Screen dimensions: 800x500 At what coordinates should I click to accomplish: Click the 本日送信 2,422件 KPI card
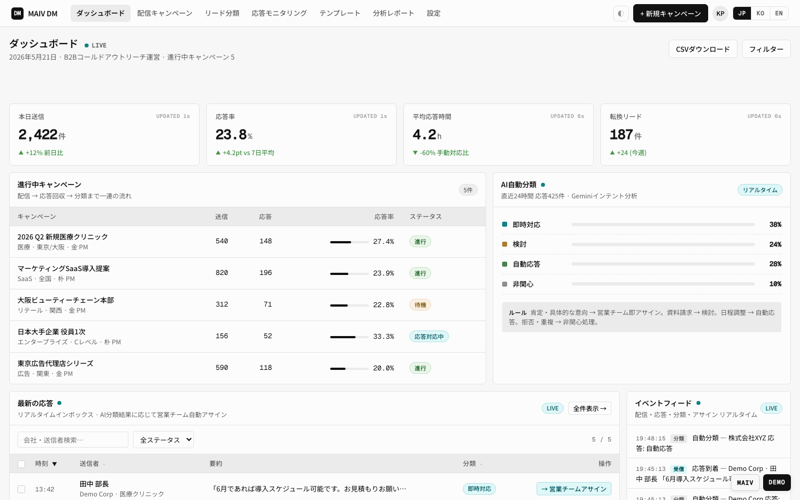(104, 135)
